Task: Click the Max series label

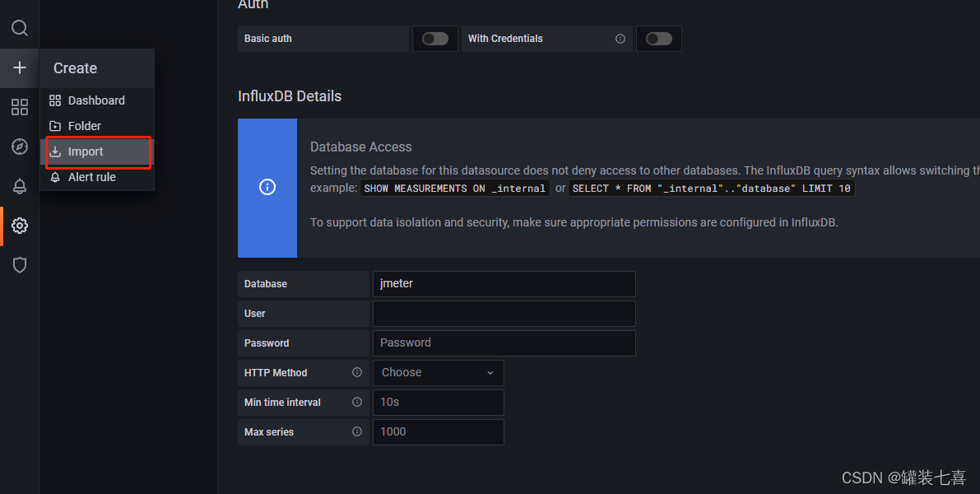Action: pyautogui.click(x=269, y=432)
